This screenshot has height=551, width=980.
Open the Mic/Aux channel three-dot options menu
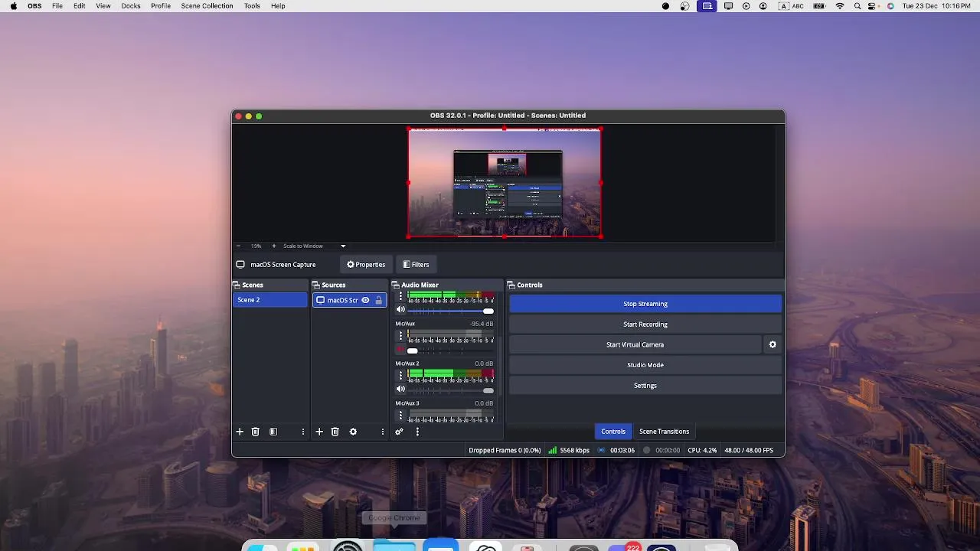tap(400, 336)
